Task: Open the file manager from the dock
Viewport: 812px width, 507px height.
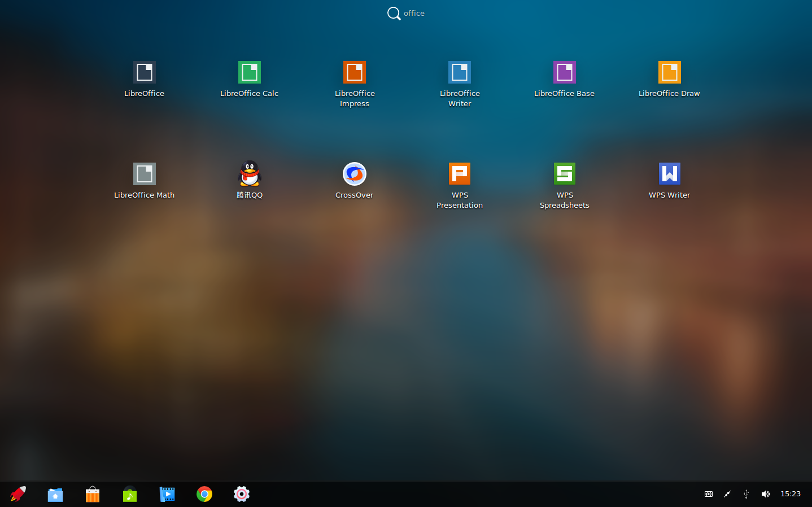Action: (x=55, y=495)
